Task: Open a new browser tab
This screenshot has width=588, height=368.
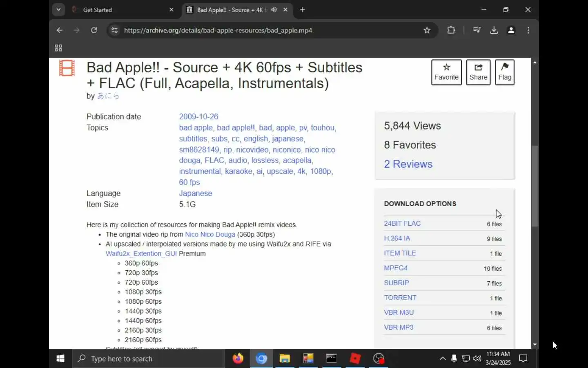Action: pyautogui.click(x=302, y=10)
